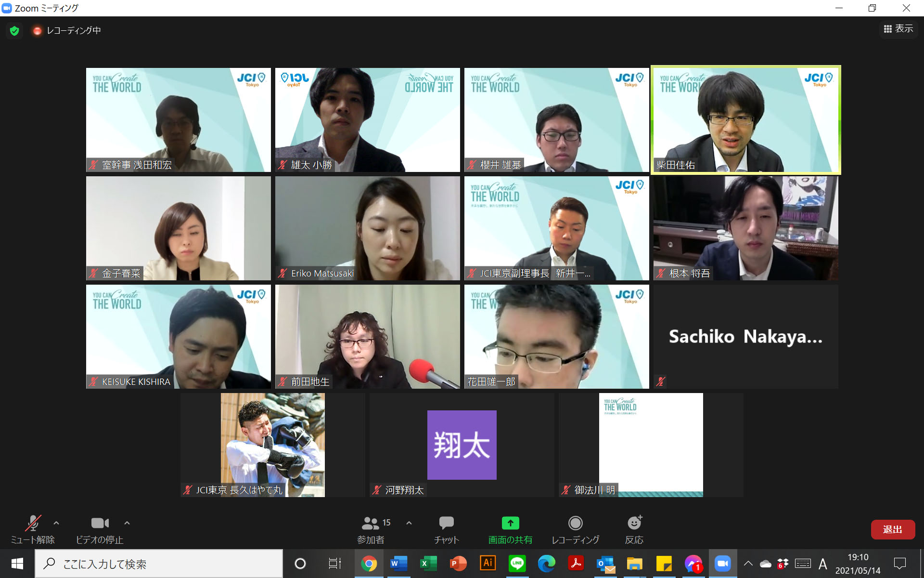
Task: Click the green encryption shield icon
Action: coord(14,31)
